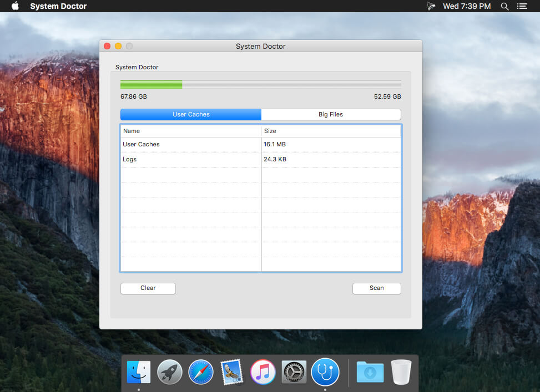Click the menu bar status icon beside clock
This screenshot has height=392, width=540.
pyautogui.click(x=431, y=6)
